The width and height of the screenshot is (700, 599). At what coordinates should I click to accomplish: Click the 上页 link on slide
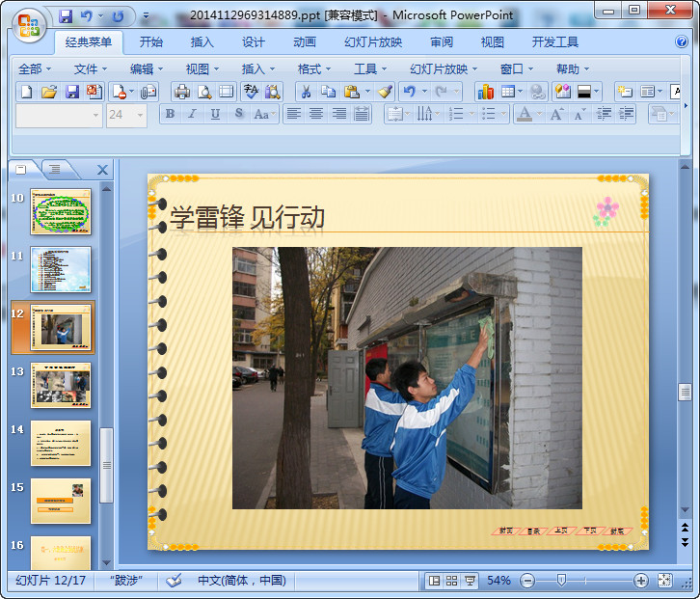pos(561,531)
